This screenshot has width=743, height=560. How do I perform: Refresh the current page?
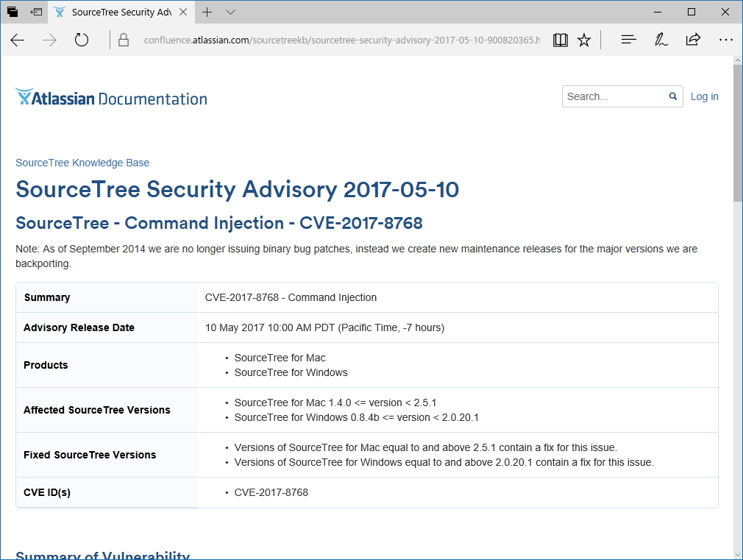tap(82, 40)
